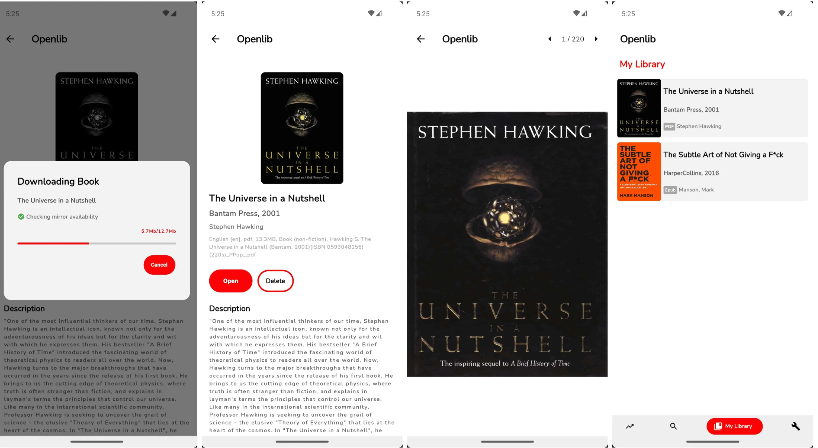Open the downloaded book
The image size is (818, 448).
click(231, 281)
